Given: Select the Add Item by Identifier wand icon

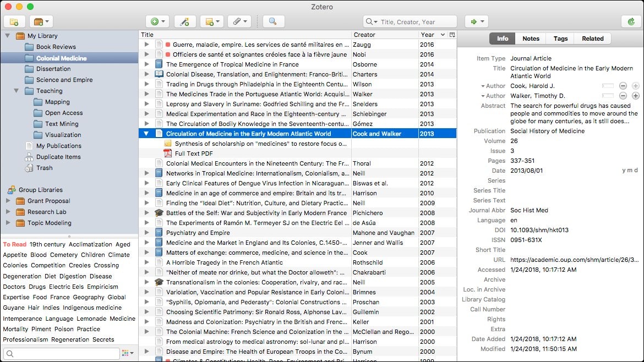Looking at the screenshot, I should click(184, 21).
